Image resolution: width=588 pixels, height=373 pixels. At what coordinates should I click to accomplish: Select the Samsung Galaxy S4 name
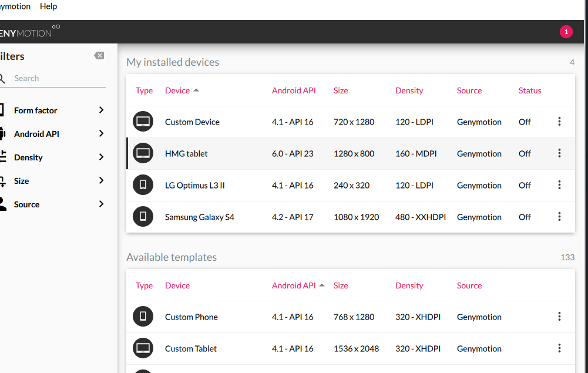click(200, 217)
